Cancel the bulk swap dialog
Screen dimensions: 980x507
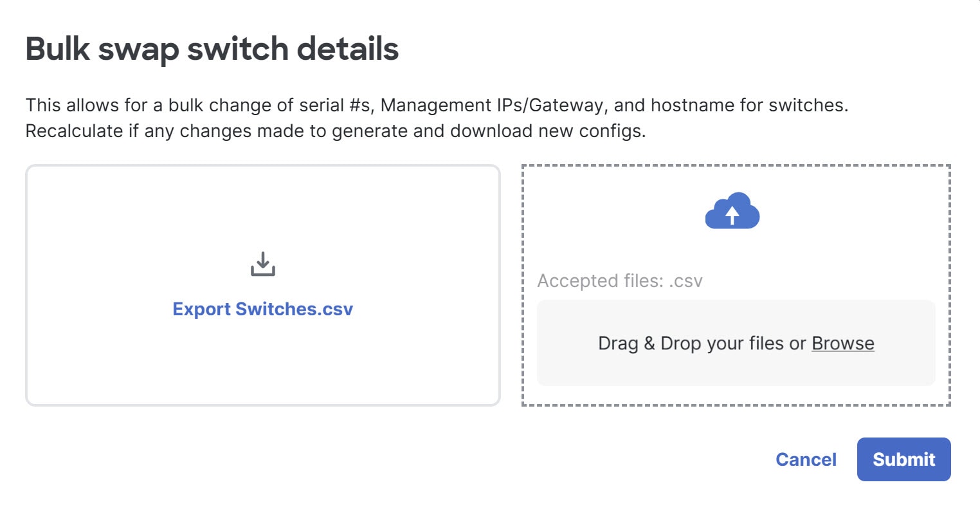[x=806, y=459]
